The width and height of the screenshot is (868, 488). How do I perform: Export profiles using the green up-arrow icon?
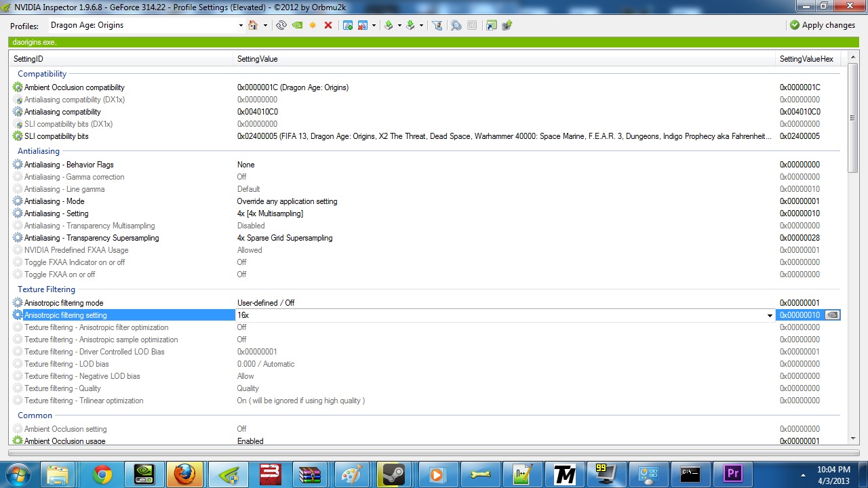389,25
